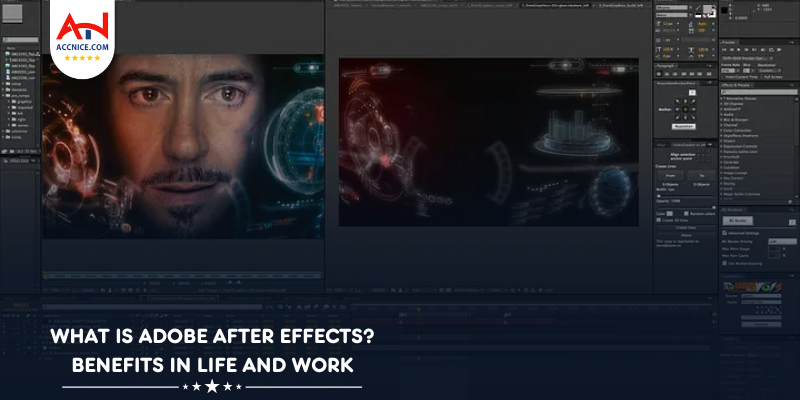The image size is (800, 400).
Task: Expand the comp folder in Project panel
Action: click(x=3, y=84)
